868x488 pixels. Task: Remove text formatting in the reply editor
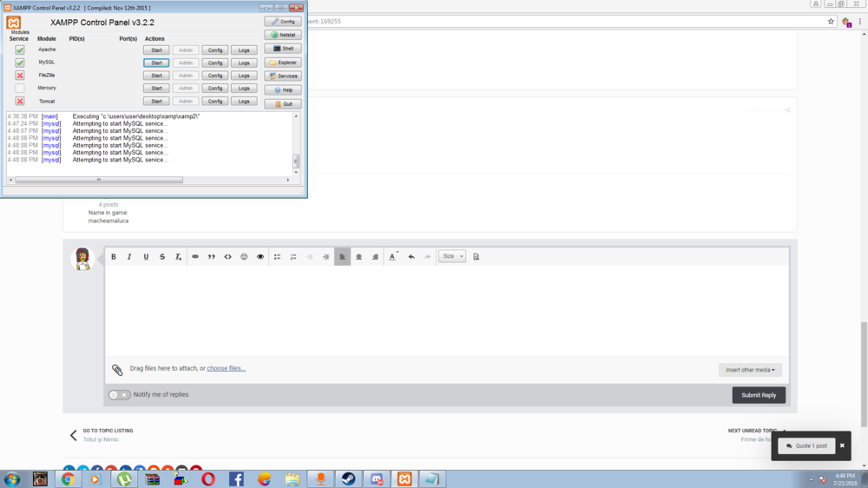178,256
